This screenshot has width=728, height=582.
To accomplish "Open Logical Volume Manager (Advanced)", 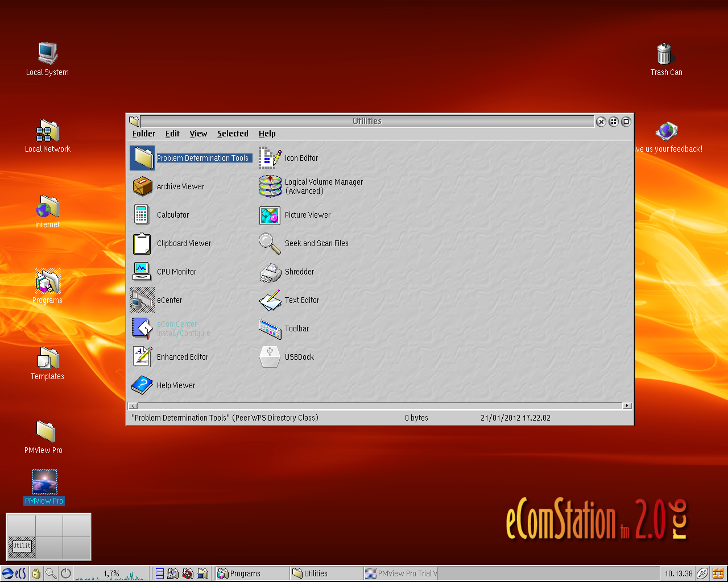I will (270, 186).
